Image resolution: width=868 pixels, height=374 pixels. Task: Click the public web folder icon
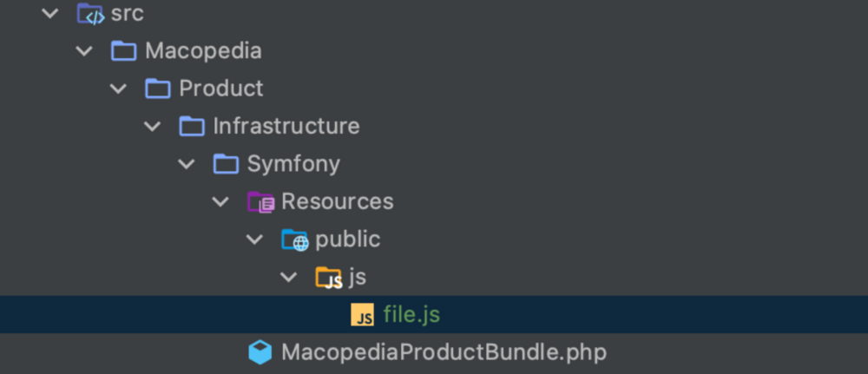[x=294, y=239]
